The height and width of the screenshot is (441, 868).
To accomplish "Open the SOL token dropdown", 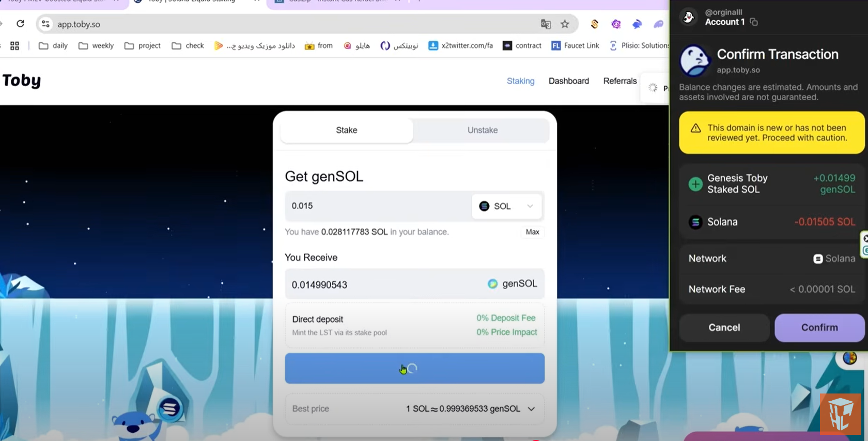I will tap(506, 206).
